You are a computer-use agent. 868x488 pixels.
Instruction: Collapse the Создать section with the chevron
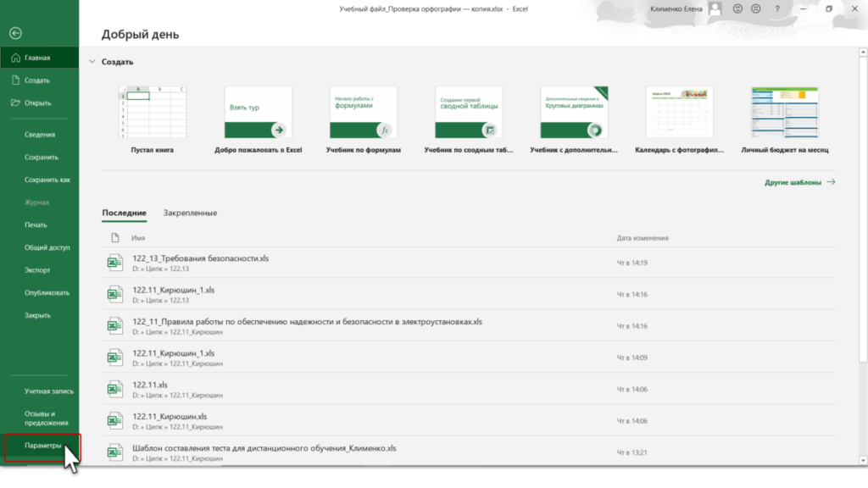point(92,62)
